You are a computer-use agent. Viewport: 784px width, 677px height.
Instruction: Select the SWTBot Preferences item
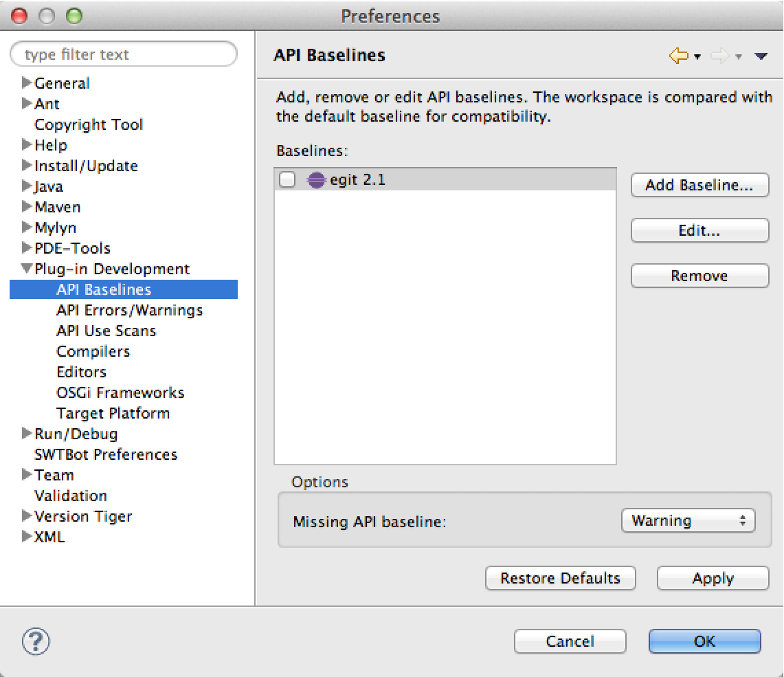click(x=106, y=454)
